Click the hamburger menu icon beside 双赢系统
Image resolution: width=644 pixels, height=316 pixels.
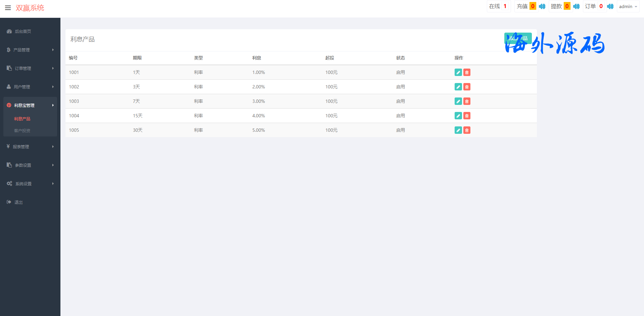coord(8,8)
